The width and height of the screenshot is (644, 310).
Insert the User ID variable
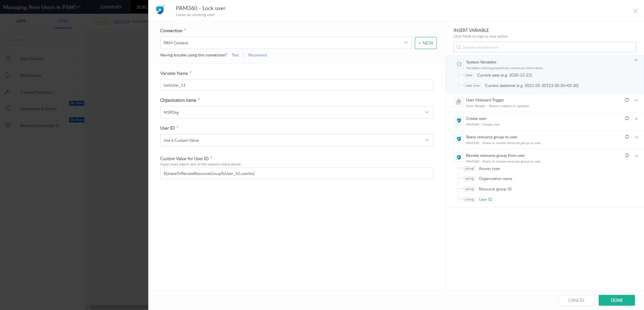pyautogui.click(x=485, y=200)
